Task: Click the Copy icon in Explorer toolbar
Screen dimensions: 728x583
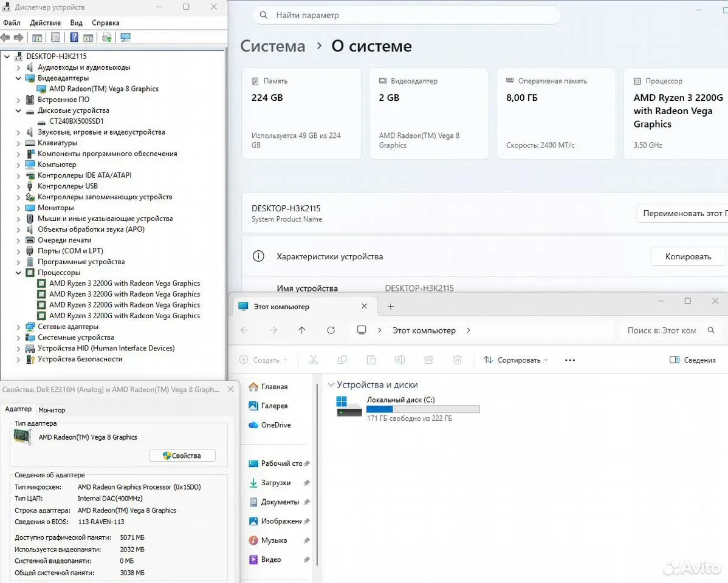Action: tap(342, 360)
